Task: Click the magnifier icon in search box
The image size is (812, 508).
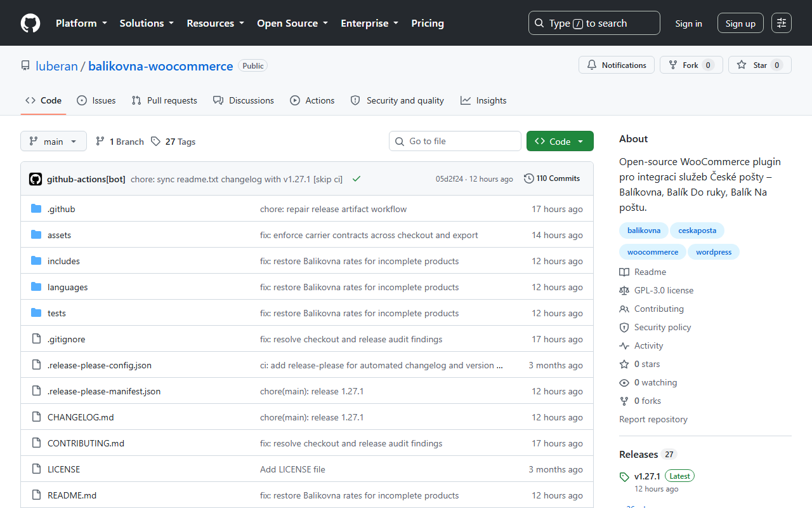Action: 539,23
